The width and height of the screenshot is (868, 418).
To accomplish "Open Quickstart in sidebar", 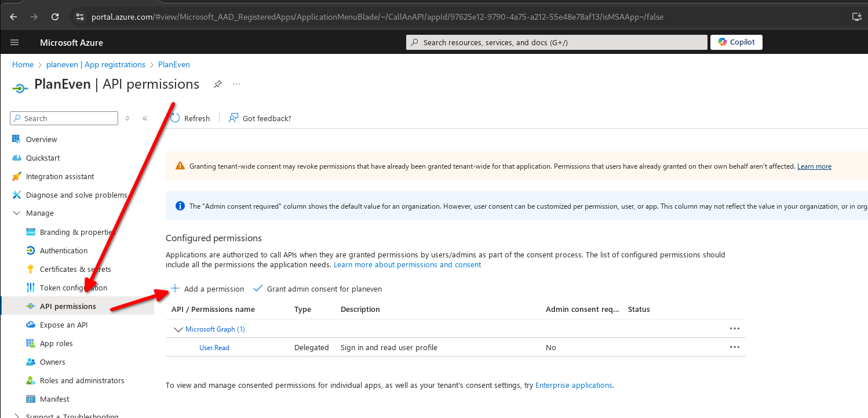I will (x=43, y=158).
